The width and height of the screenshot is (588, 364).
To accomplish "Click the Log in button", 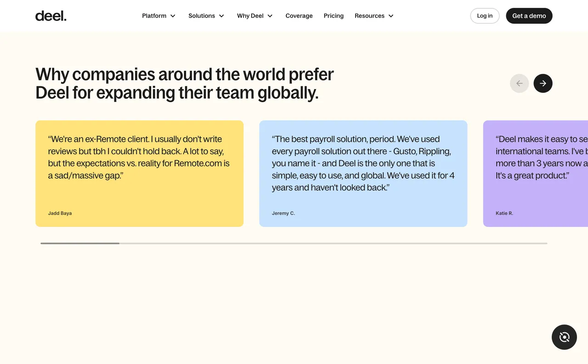I will pyautogui.click(x=485, y=16).
